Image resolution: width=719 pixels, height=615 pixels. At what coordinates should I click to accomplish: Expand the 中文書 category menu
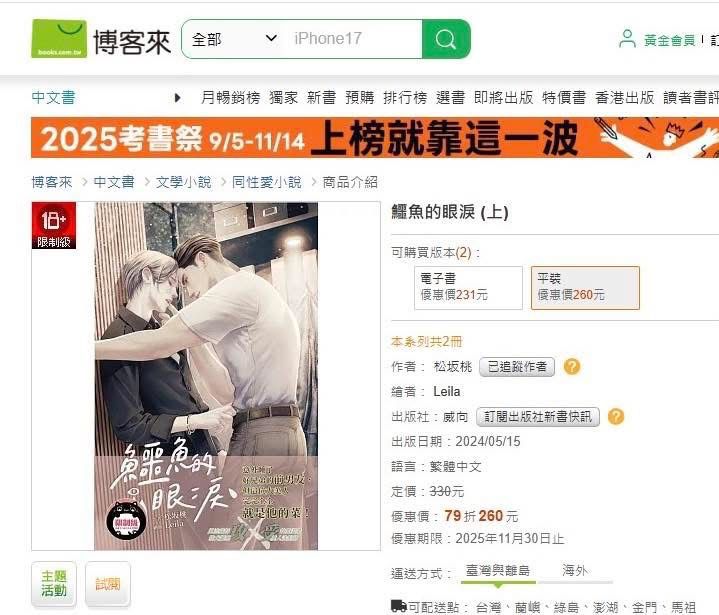click(x=53, y=98)
